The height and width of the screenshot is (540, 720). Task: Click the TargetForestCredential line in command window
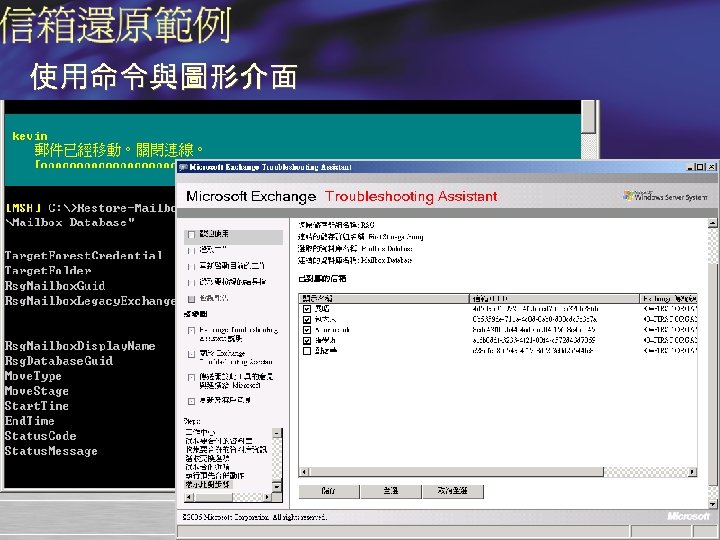(x=83, y=255)
